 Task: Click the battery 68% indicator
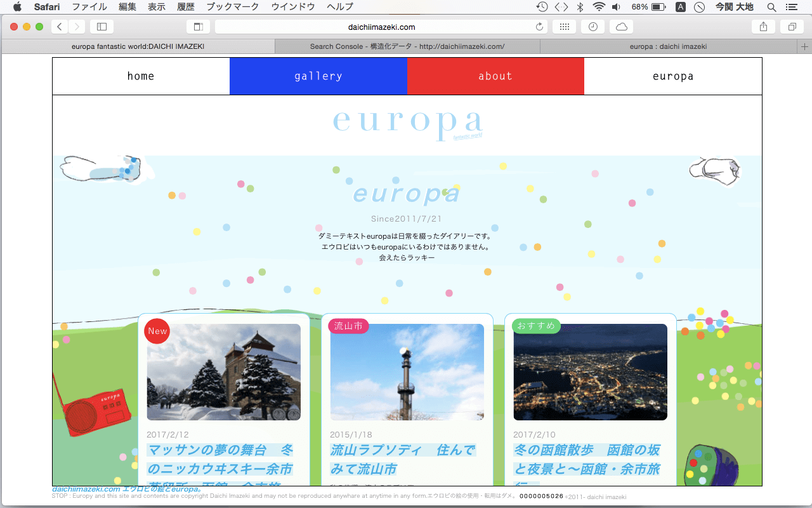pos(648,7)
